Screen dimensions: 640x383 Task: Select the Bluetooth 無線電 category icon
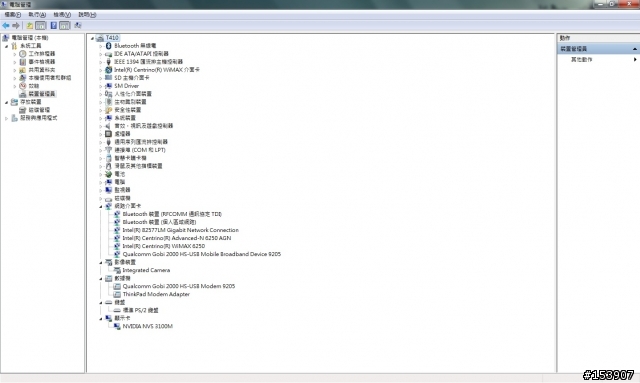[x=109, y=46]
